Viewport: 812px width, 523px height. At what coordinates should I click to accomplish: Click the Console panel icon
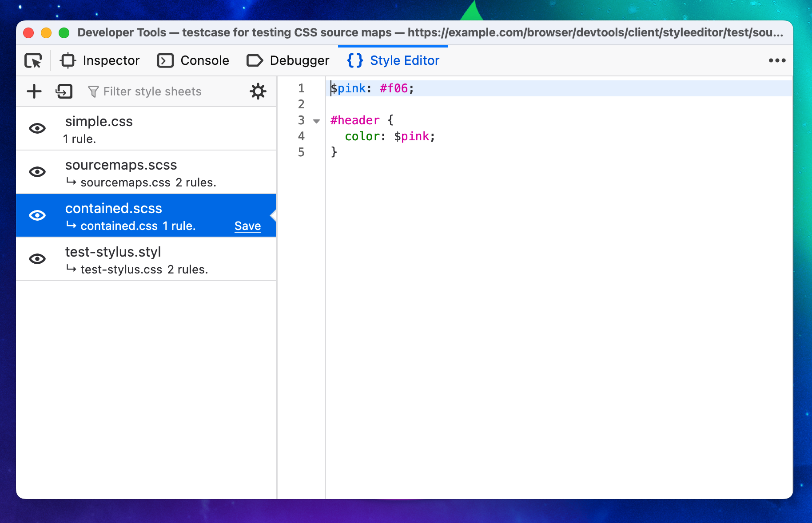[165, 60]
